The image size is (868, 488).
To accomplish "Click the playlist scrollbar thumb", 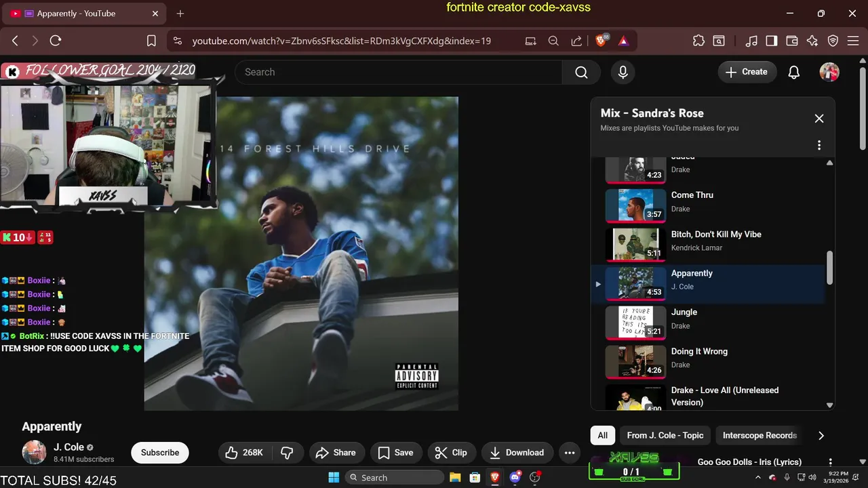I will [829, 267].
